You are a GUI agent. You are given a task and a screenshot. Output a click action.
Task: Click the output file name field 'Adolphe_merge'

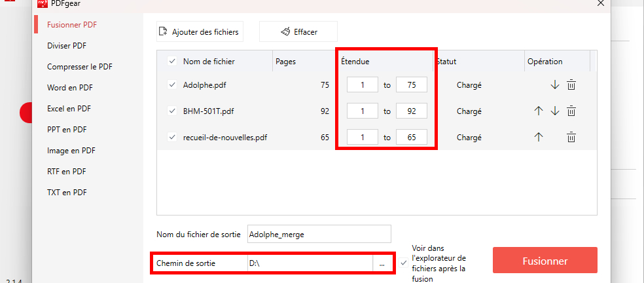[319, 234]
